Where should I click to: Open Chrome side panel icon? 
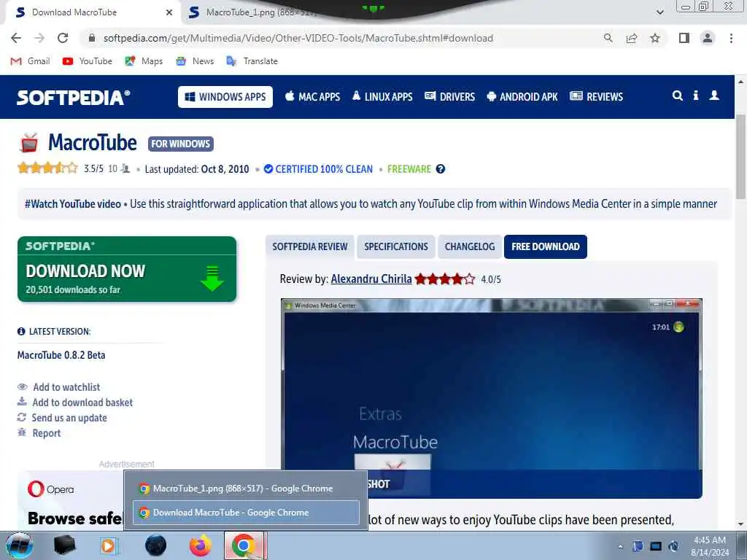pyautogui.click(x=684, y=38)
